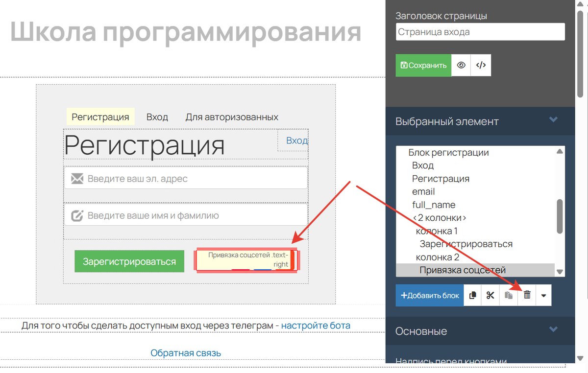Select the <2 колонки> tree item
This screenshot has height=373, width=588.
[x=439, y=218]
